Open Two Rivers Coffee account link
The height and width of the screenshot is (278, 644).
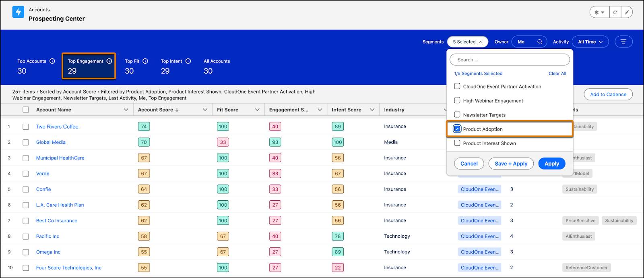click(x=57, y=127)
